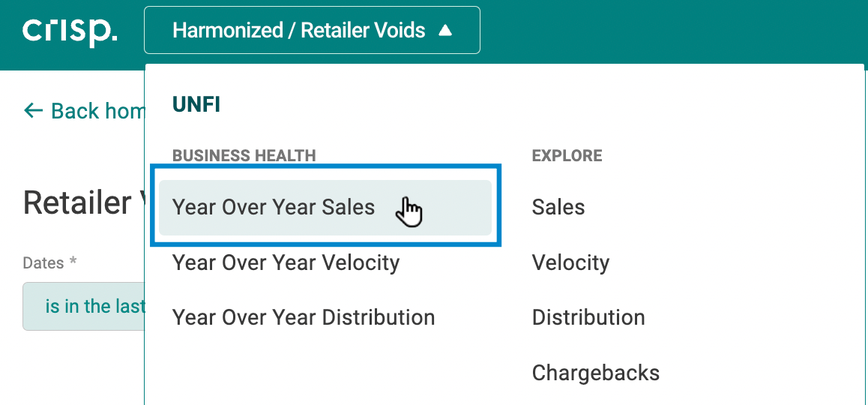Choose Year Over Year Distribution
The height and width of the screenshot is (405, 868).
click(304, 317)
